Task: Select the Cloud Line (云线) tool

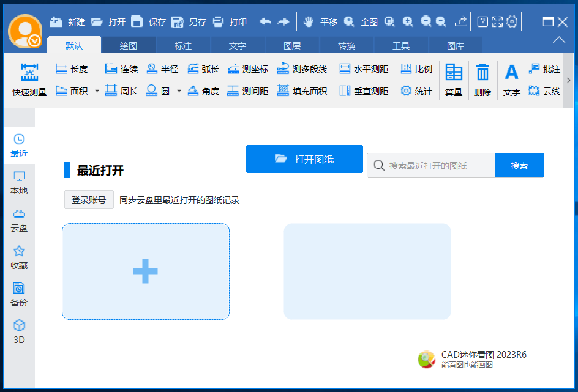Action: click(x=544, y=91)
